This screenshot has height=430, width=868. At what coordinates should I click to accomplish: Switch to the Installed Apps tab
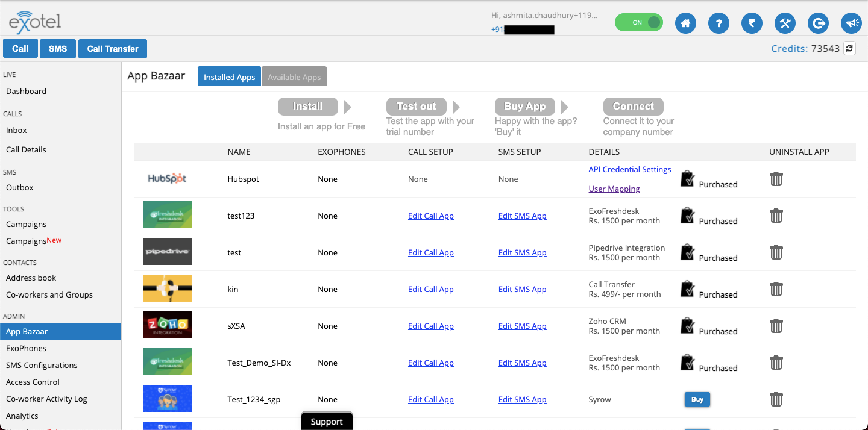229,76
